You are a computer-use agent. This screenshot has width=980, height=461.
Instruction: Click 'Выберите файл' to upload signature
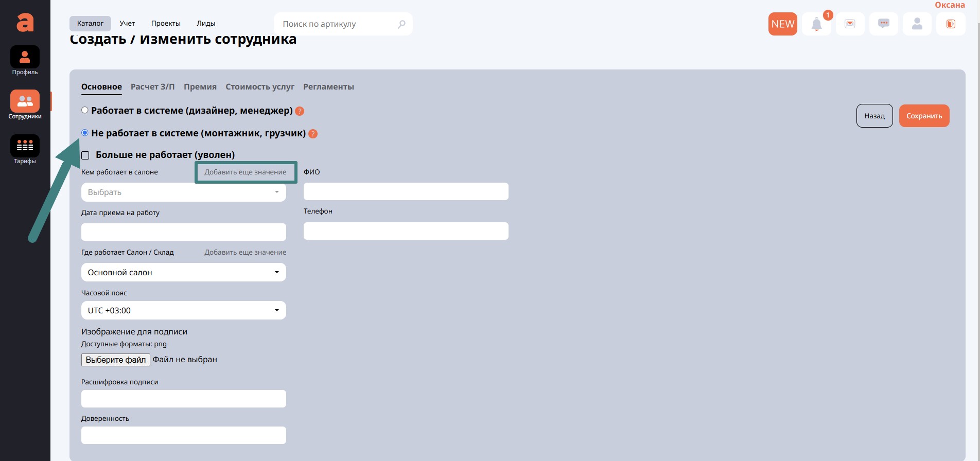(115, 360)
